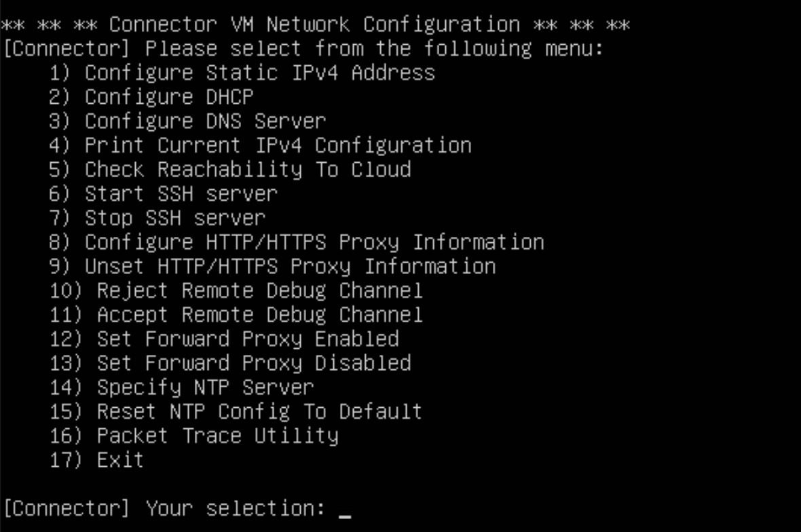801x532 pixels.
Task: Click the cursor after Your selection prompt
Action: tap(345, 509)
